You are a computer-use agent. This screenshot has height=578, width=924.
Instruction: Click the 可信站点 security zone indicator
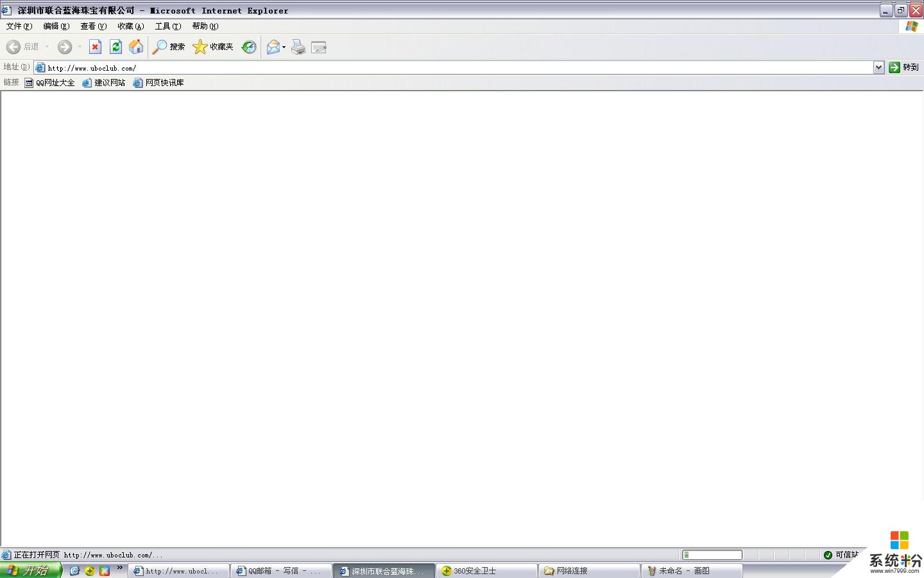pos(841,555)
